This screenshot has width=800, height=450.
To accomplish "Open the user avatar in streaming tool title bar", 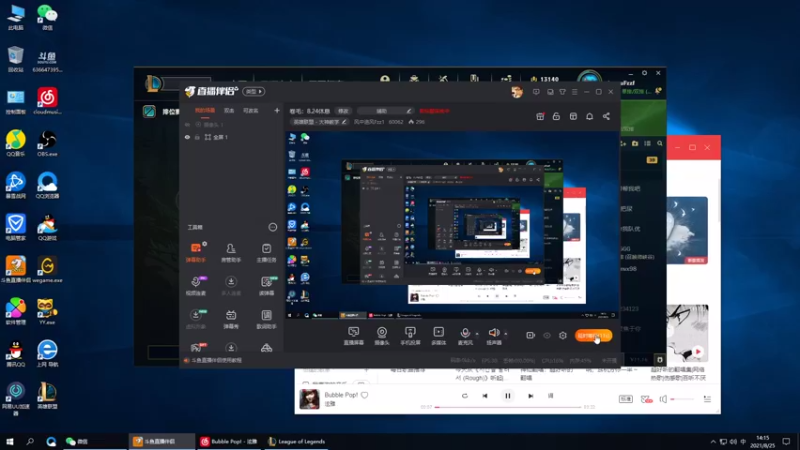I will pos(517,92).
